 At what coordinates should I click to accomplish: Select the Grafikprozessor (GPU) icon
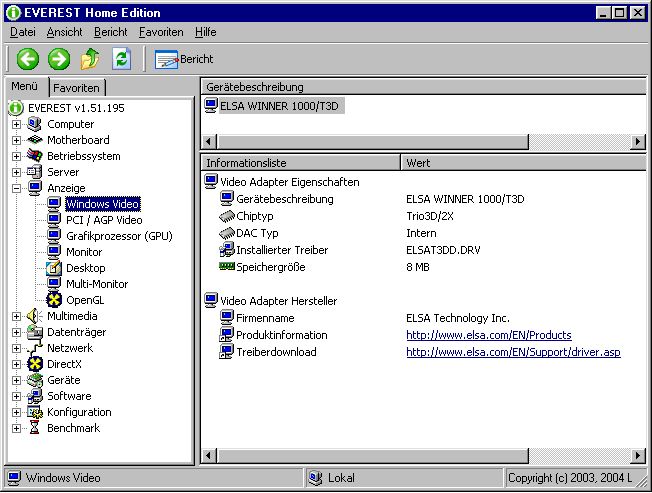pos(54,236)
